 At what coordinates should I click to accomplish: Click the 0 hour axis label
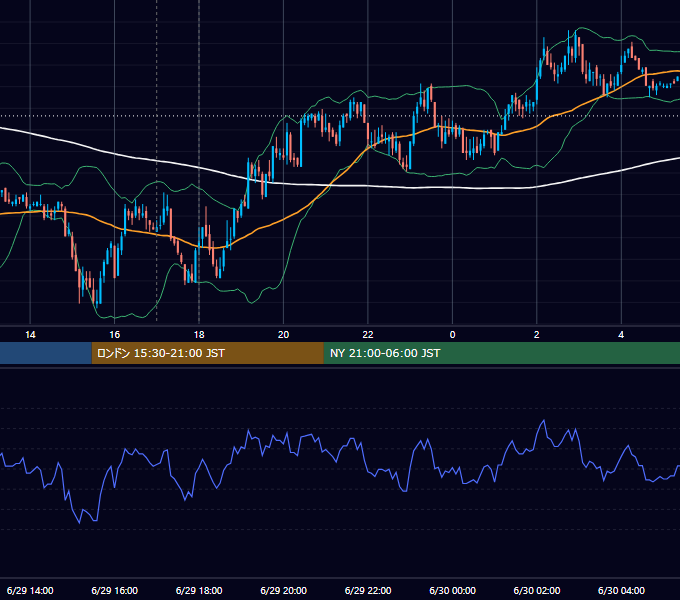[452, 335]
